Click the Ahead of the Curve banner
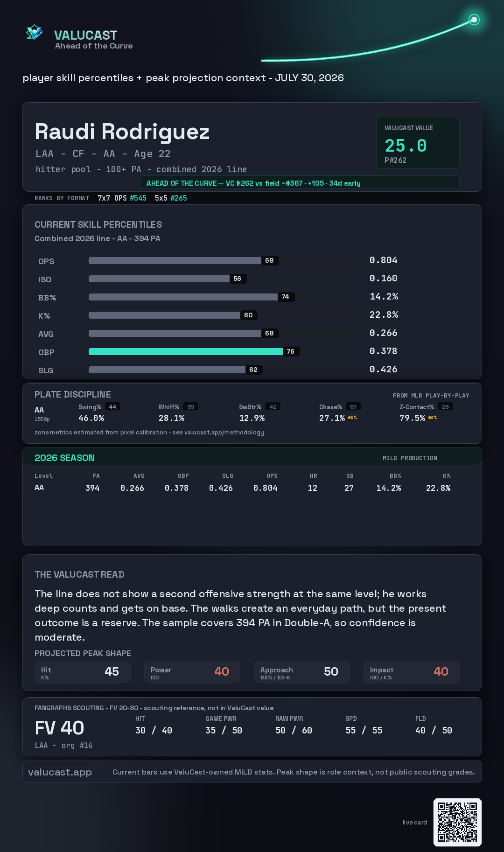This screenshot has height=852, width=504. point(300,183)
